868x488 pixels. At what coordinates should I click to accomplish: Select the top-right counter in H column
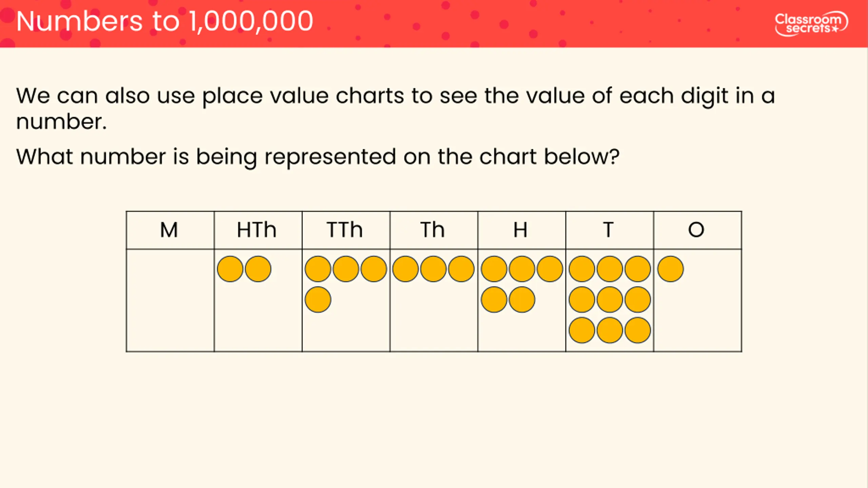click(x=550, y=269)
